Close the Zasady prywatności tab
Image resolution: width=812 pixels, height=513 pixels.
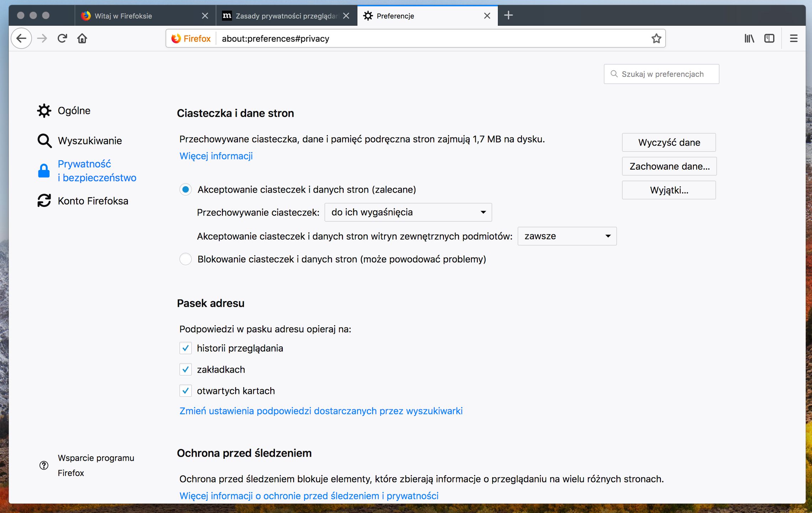[346, 16]
